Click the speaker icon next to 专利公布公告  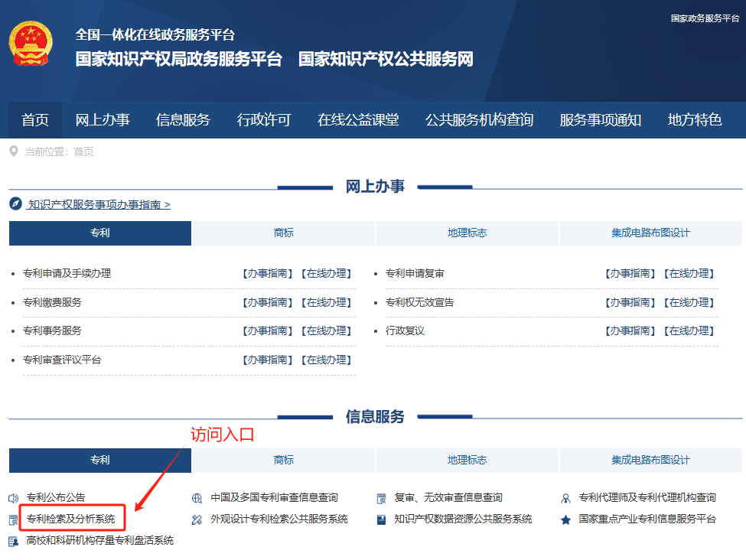(13, 498)
